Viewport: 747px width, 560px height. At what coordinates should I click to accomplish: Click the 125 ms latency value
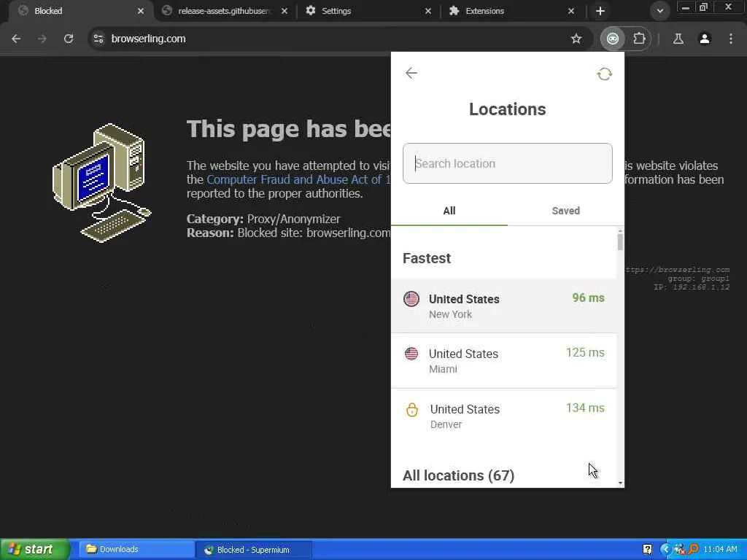tap(585, 353)
